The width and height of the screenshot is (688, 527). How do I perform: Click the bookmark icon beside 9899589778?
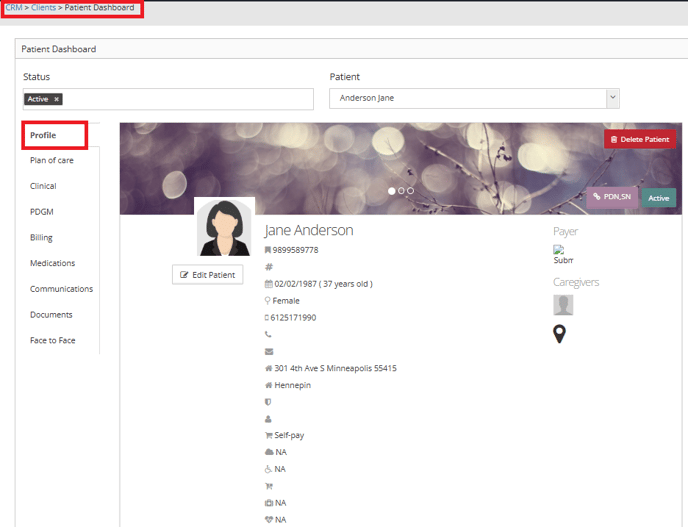(x=268, y=250)
